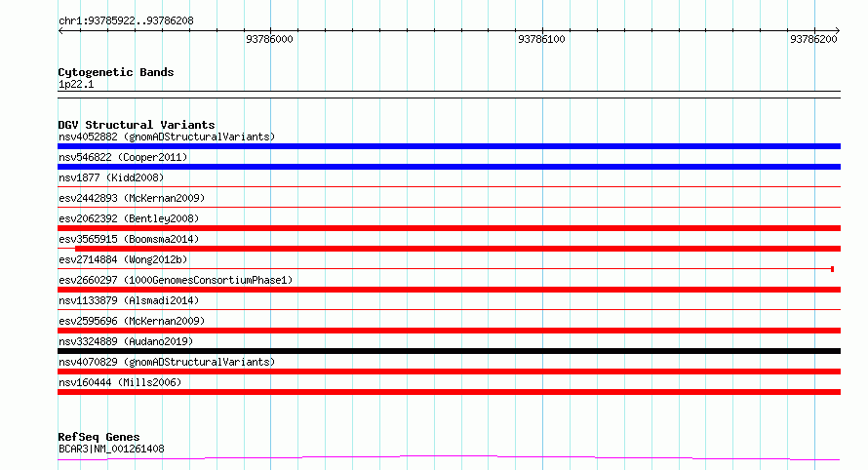The width and height of the screenshot is (868, 470).
Task: Open the nsv4070829 gnomAD variant label
Action: coord(167,362)
